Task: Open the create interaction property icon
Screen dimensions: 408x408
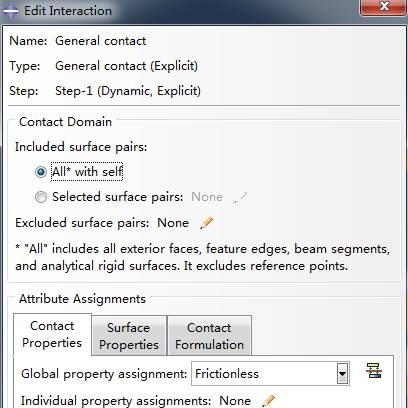Action: pos(374,371)
